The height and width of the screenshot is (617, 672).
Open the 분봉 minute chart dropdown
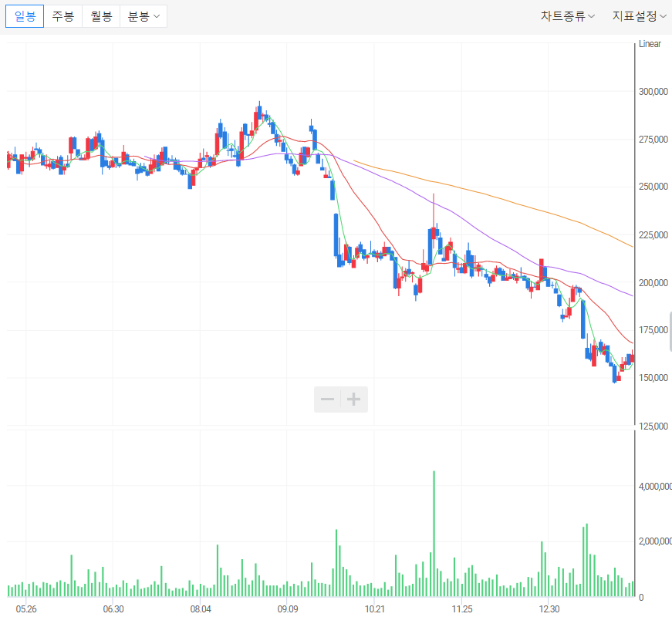coord(144,16)
